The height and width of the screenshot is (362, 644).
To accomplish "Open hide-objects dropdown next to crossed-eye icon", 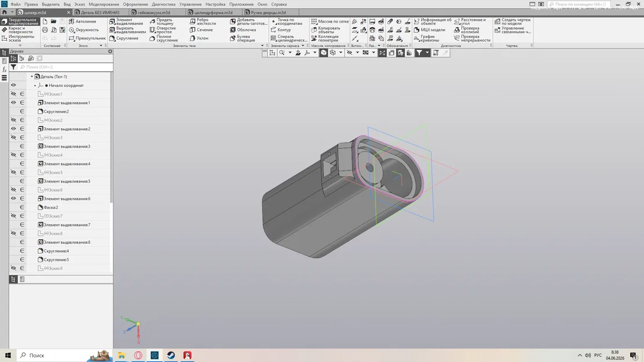I will 357,53.
